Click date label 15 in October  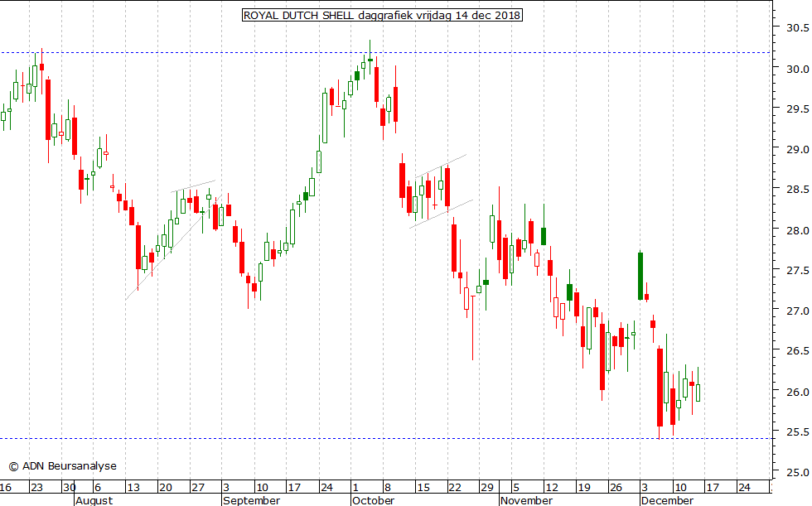click(x=423, y=488)
